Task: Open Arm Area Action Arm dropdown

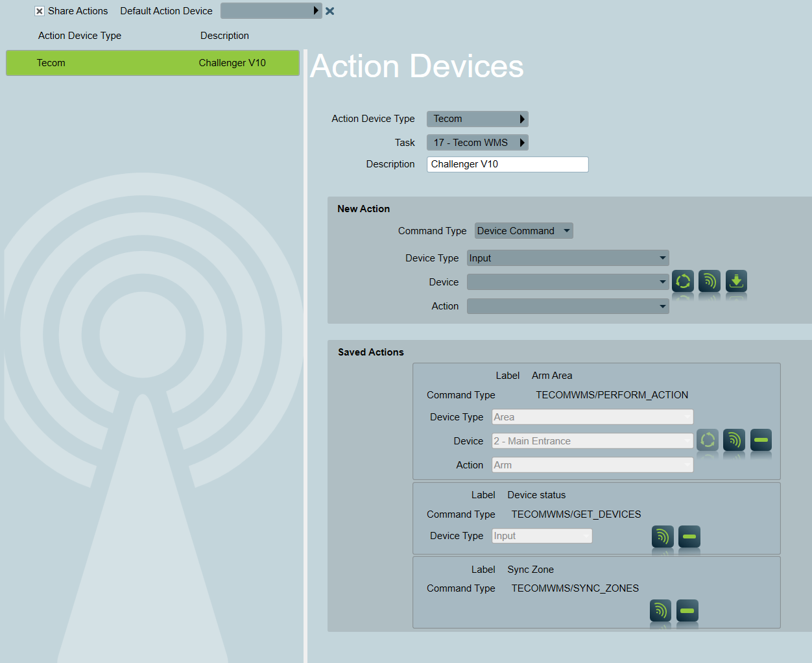Action: click(593, 465)
